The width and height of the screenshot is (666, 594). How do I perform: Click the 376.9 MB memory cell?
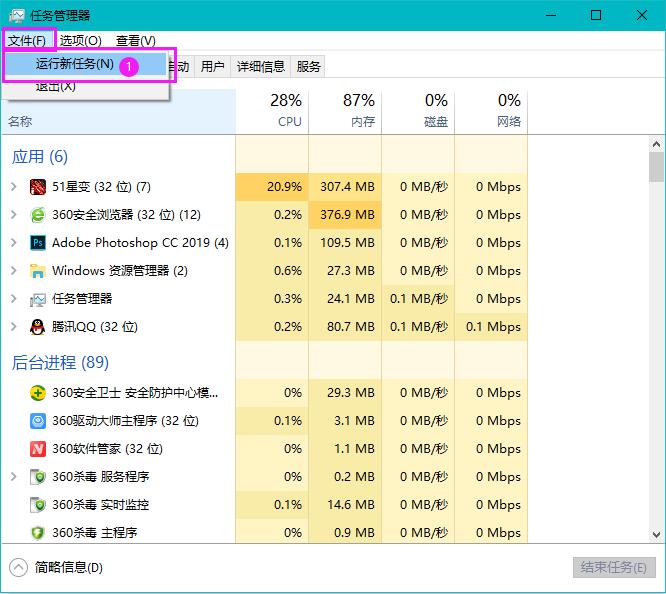pos(345,215)
